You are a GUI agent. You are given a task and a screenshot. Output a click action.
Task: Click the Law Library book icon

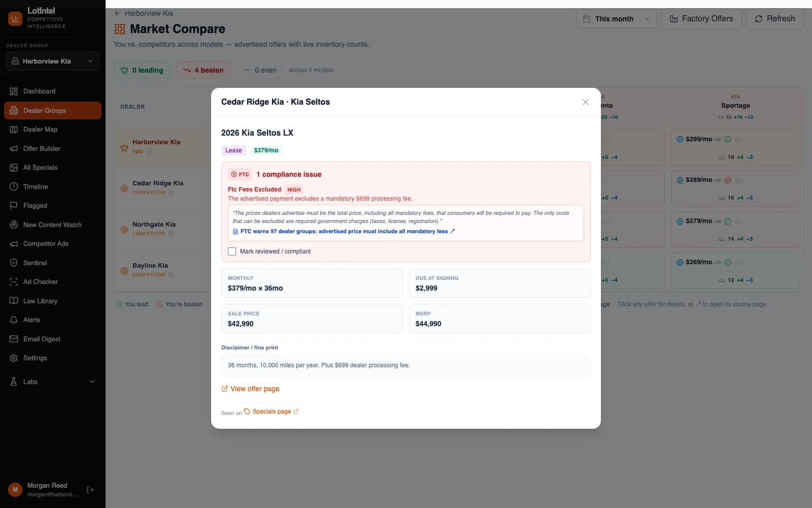[14, 301]
